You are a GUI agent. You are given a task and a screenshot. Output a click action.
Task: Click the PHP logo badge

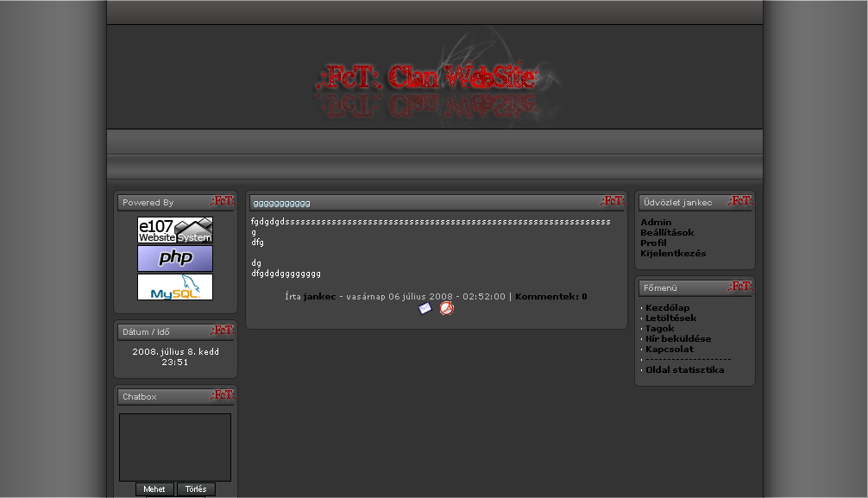click(175, 259)
